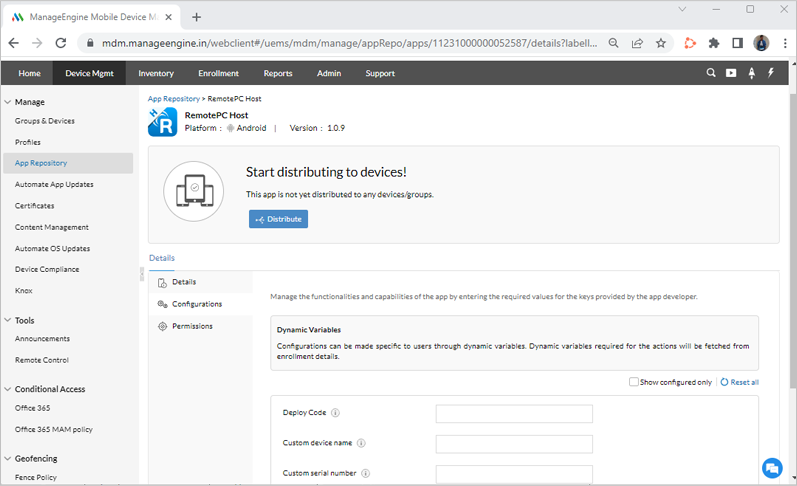This screenshot has height=486, width=797.
Task: Go to the App Repository breadcrumb link
Action: [x=174, y=99]
